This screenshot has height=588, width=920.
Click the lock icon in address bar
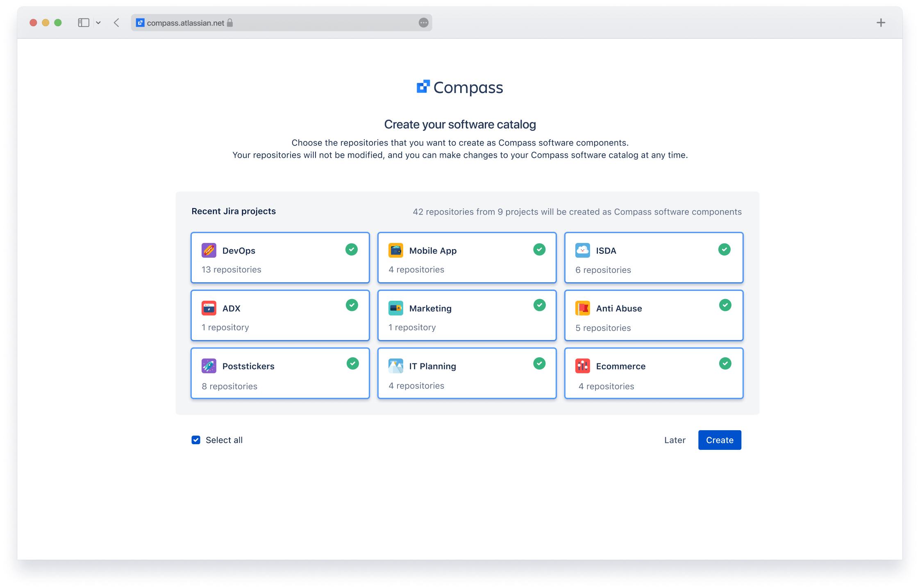[x=230, y=23]
